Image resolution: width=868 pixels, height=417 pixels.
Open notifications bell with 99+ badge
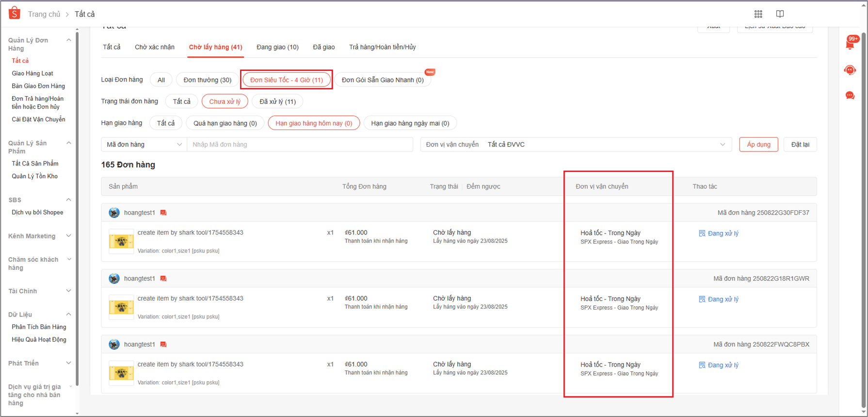pyautogui.click(x=850, y=44)
